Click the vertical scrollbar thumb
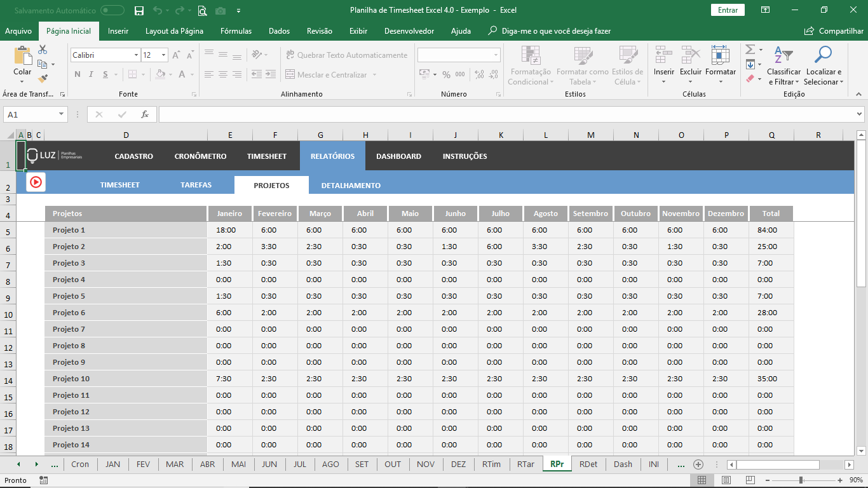The image size is (868, 488). 861,213
